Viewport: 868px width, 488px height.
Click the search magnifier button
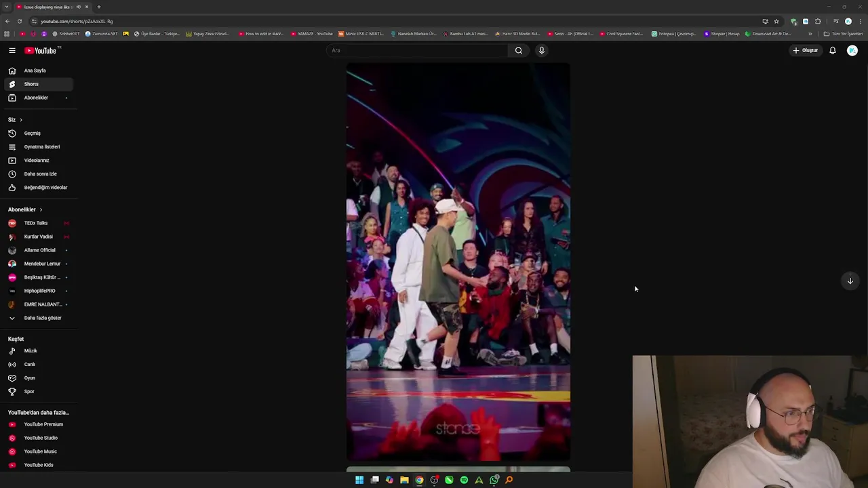point(519,50)
